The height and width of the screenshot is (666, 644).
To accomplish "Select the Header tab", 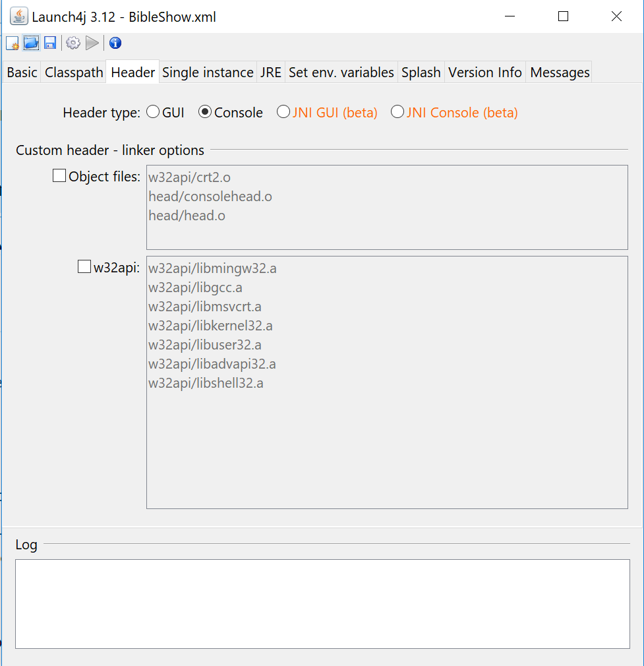I will click(x=133, y=72).
